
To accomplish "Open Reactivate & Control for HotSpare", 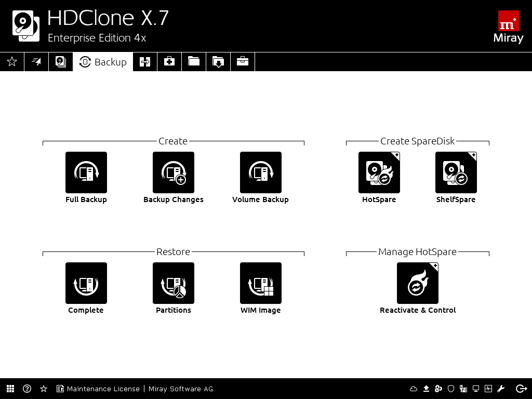I will point(418,283).
